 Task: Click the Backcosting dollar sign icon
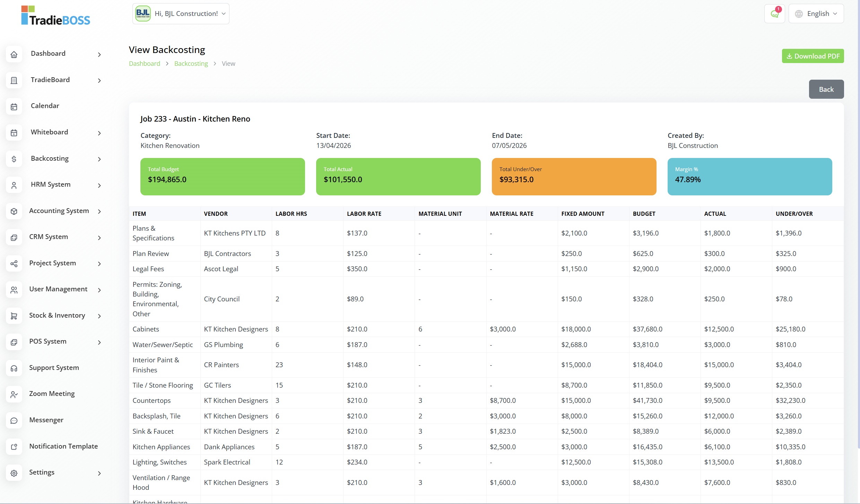click(x=14, y=159)
